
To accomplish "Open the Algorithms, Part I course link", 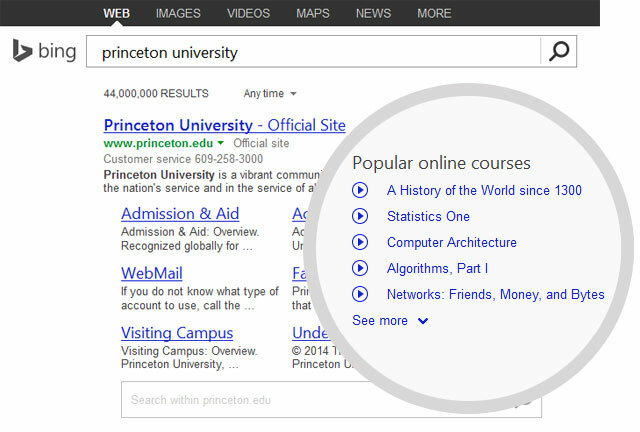I will click(437, 268).
